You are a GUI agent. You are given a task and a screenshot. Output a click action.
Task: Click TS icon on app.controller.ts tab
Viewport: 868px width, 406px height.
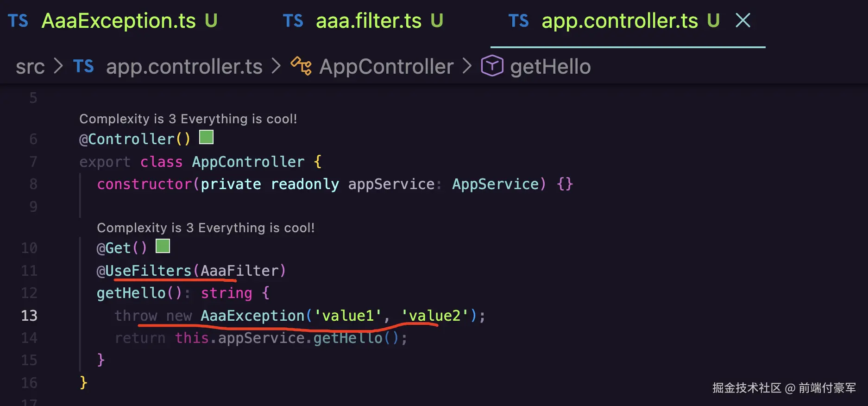pyautogui.click(x=518, y=21)
